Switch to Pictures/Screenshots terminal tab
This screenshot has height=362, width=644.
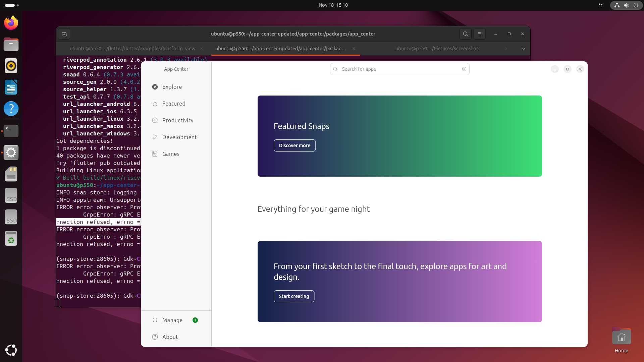tap(437, 49)
